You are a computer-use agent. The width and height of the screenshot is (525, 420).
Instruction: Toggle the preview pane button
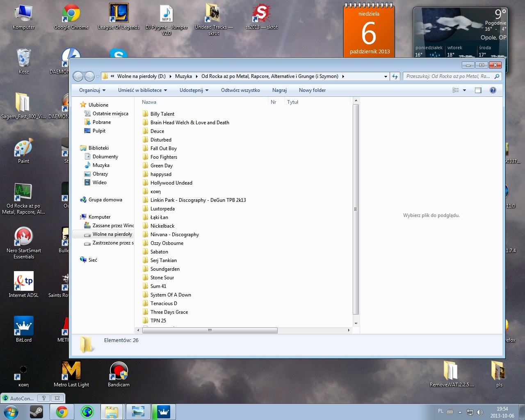point(478,90)
